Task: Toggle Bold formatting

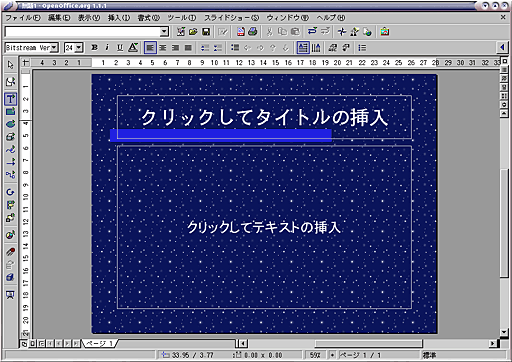Action: coord(95,48)
